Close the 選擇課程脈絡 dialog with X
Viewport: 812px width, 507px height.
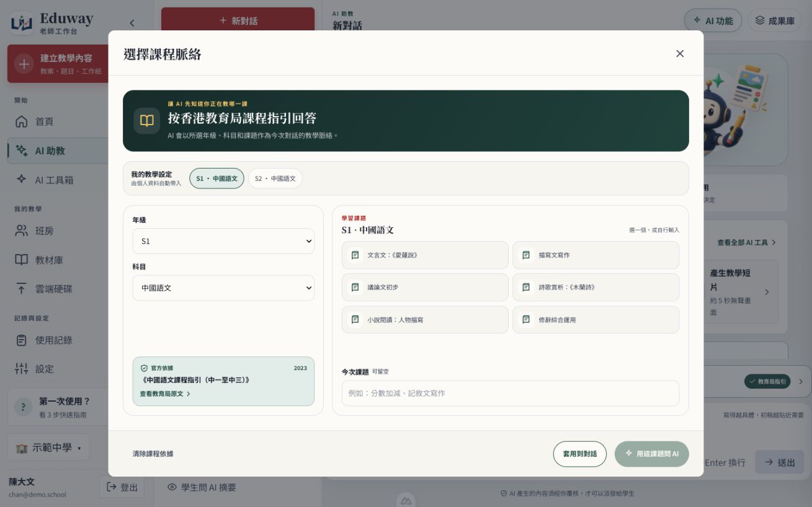click(680, 53)
